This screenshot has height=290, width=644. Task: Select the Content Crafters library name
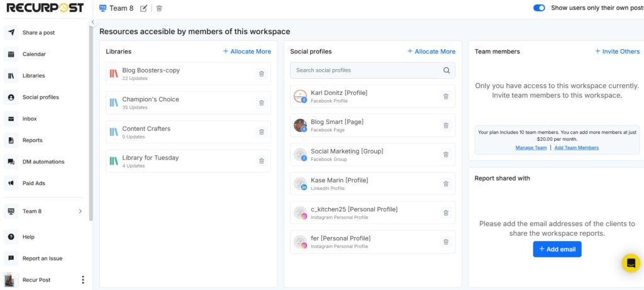click(x=146, y=128)
